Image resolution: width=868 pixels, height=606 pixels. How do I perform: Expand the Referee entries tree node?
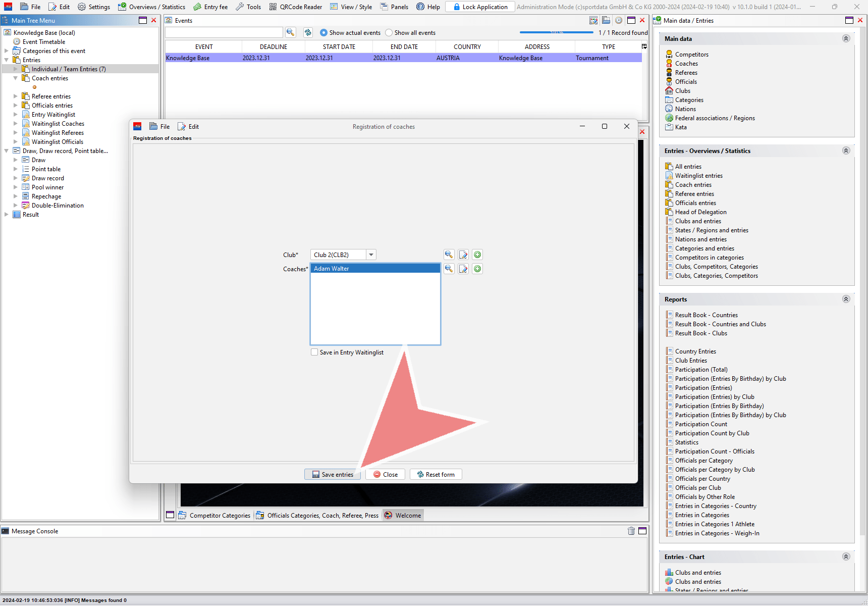(x=15, y=96)
